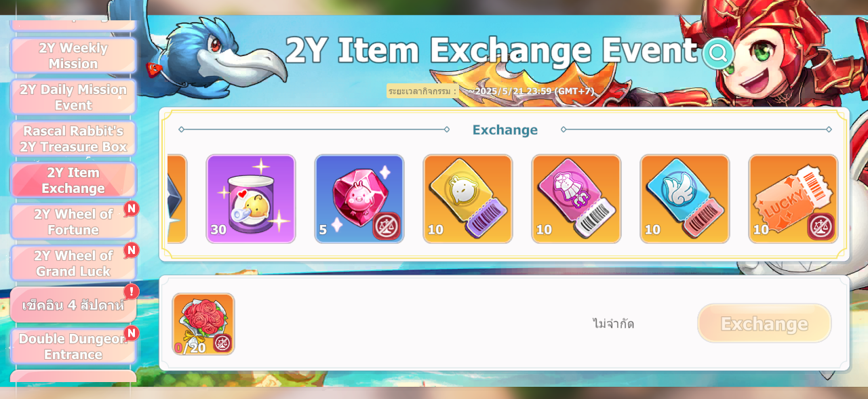Click the magnifier icon beside event title

coord(718,53)
